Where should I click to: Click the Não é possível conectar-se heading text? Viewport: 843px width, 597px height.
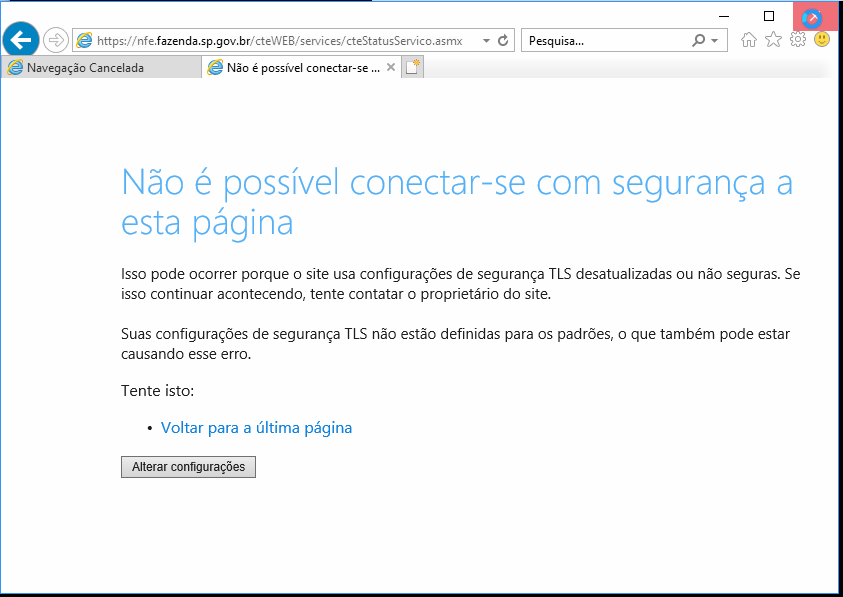tap(457, 202)
